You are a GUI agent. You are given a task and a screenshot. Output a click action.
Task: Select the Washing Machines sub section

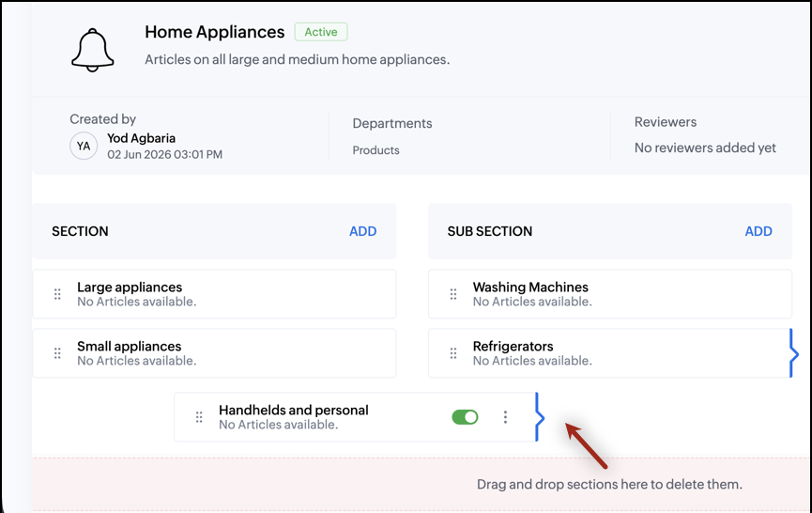pos(610,294)
